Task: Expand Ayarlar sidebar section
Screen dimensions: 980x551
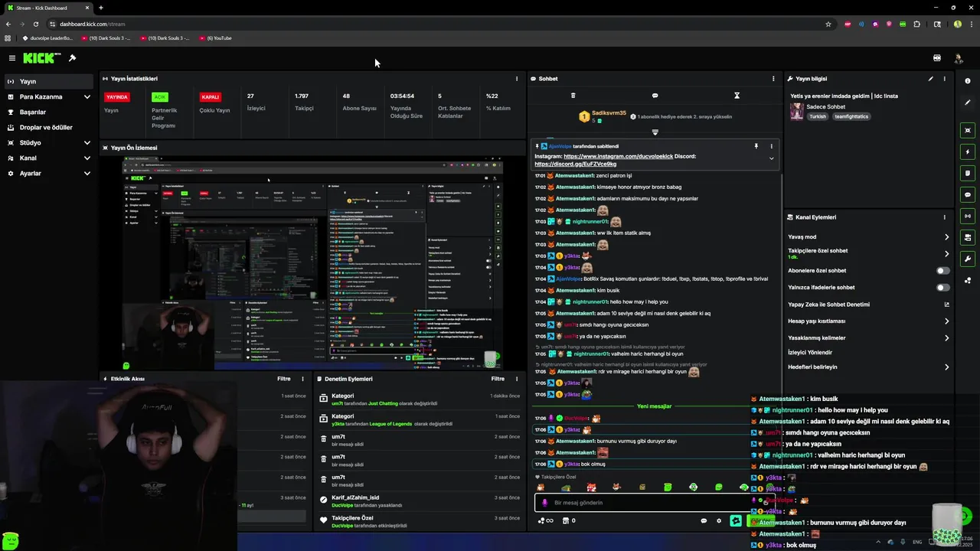Action: (x=50, y=174)
